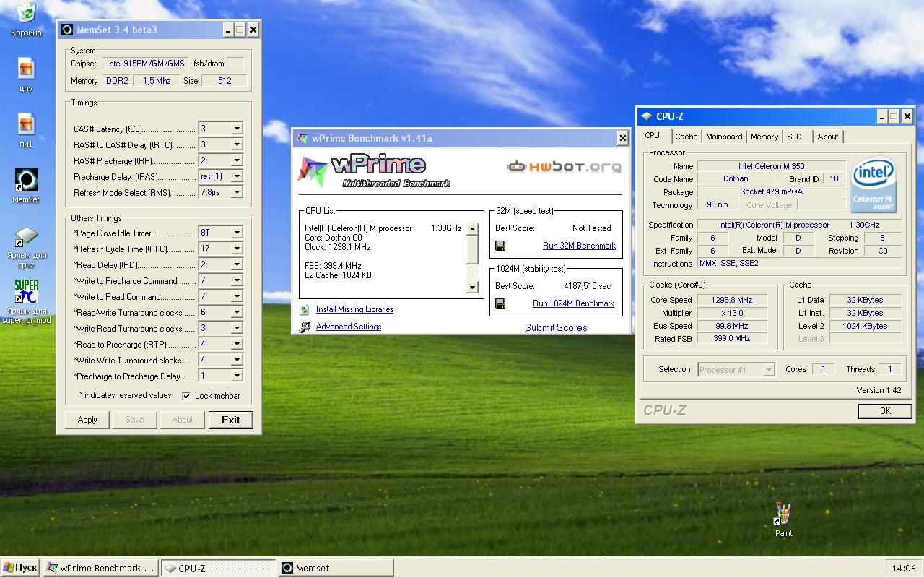The height and width of the screenshot is (578, 924).
Task: Open the RAS# Precharge (tRP) dropdown
Action: tap(236, 160)
